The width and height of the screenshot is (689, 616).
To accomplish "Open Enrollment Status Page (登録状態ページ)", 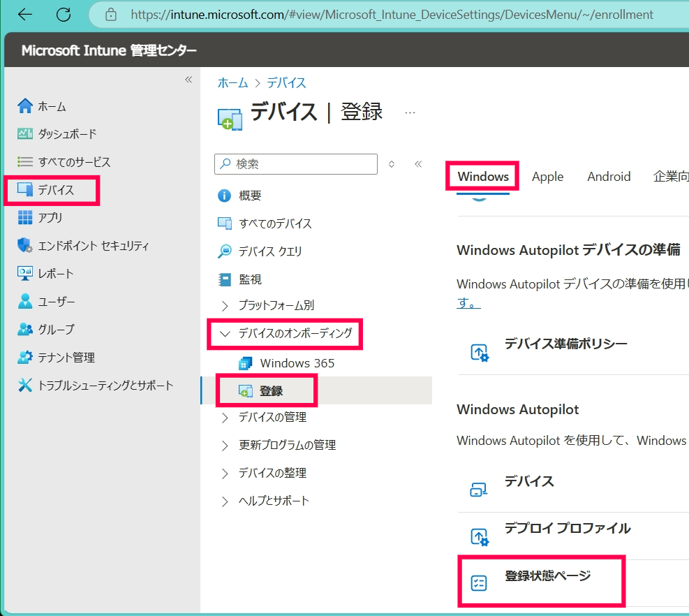I will pyautogui.click(x=547, y=576).
